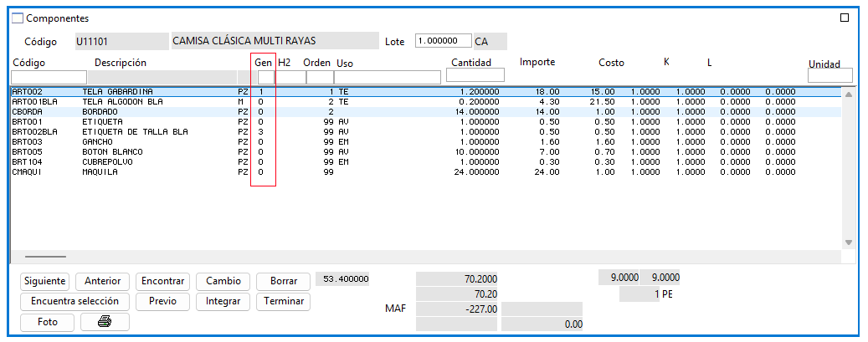The image size is (868, 342).
Task: Select row ART001BLA TELA ALGODON BLA
Action: click(x=425, y=102)
